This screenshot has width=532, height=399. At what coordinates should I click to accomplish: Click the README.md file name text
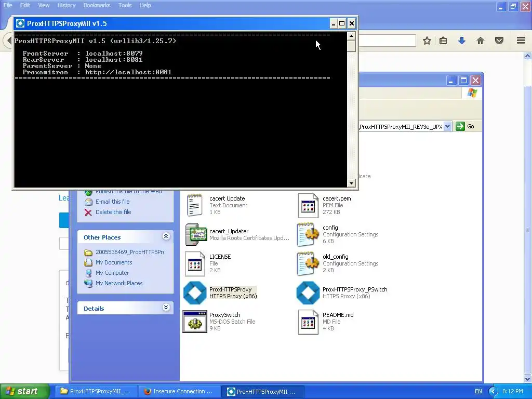coord(338,315)
